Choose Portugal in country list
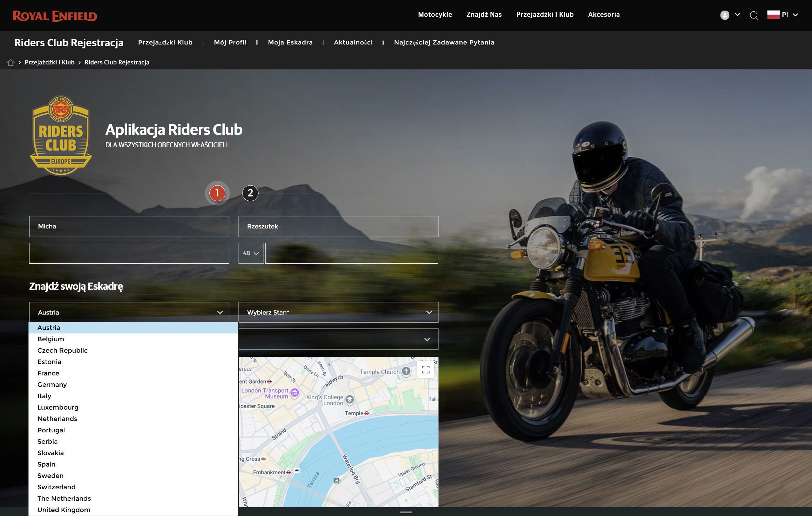 coord(133,430)
